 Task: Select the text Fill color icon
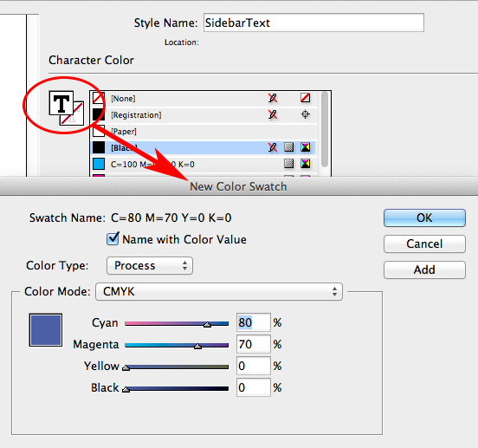[x=61, y=103]
